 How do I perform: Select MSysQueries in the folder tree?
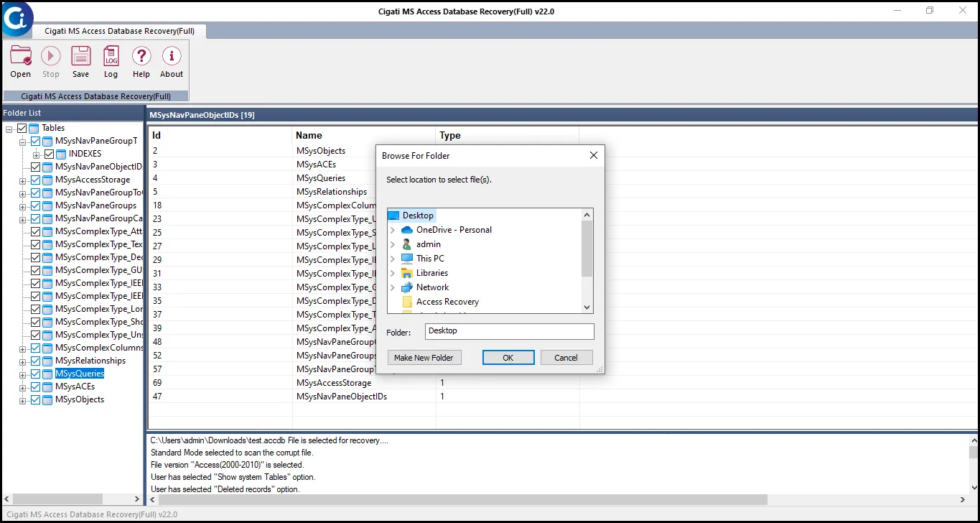(80, 374)
